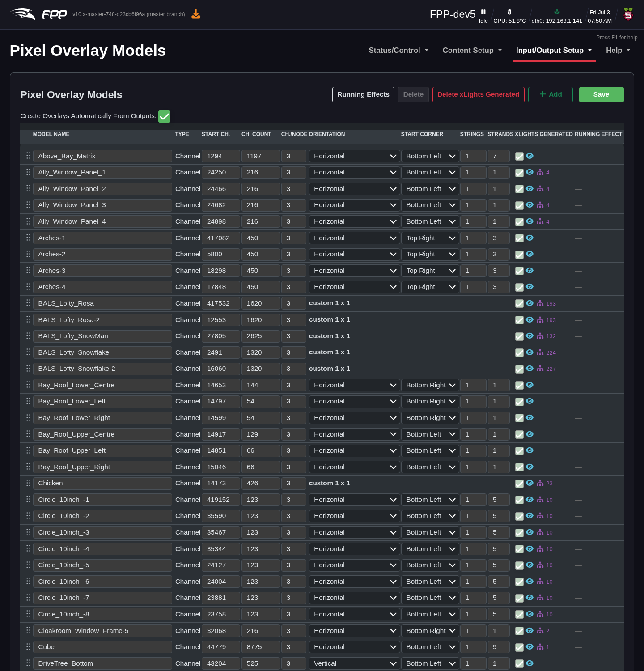Toggle xLights generated checkbox for Bay_Roof_Lower_Centre
This screenshot has width=644, height=671.
(519, 385)
